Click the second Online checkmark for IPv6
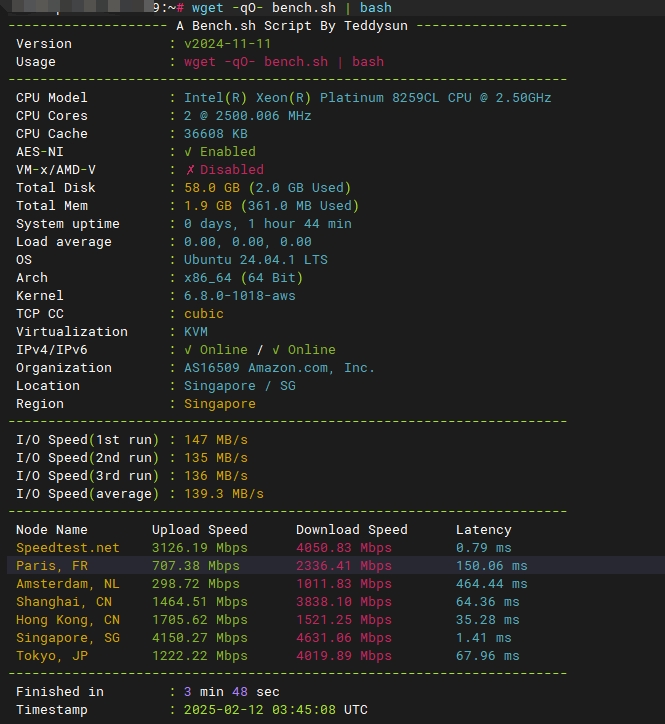Image resolution: width=665 pixels, height=724 pixels. click(x=276, y=350)
